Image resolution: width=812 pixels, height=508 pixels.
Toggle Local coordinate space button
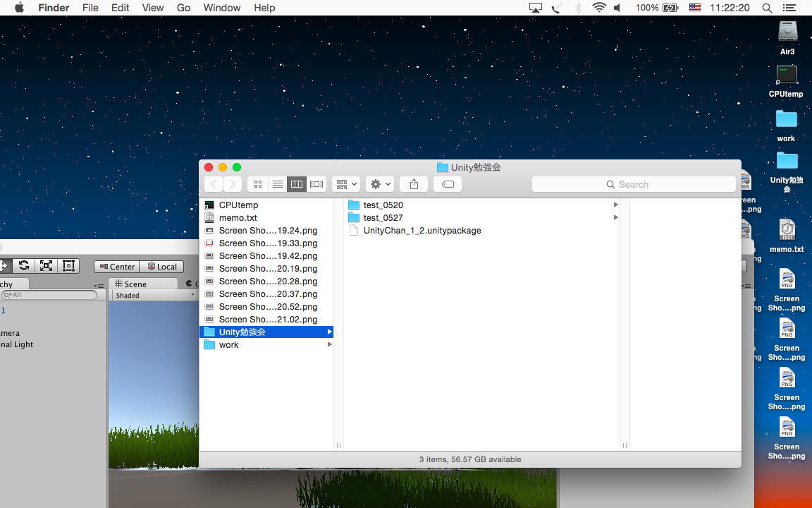coord(162,267)
